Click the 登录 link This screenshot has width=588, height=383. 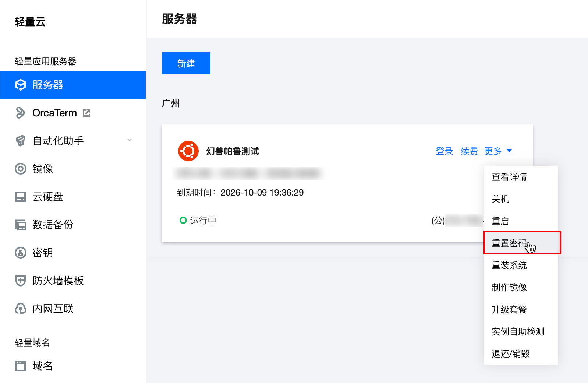tap(444, 151)
